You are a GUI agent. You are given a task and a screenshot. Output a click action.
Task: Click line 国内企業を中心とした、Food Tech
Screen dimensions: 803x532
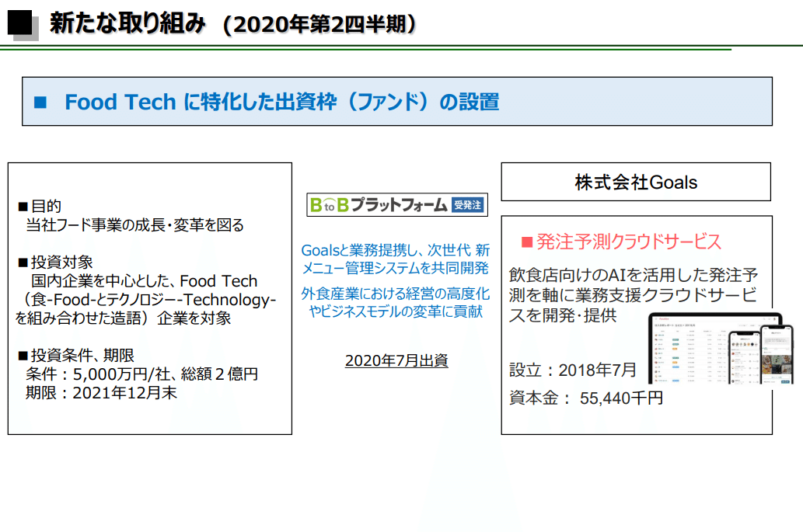click(x=144, y=281)
